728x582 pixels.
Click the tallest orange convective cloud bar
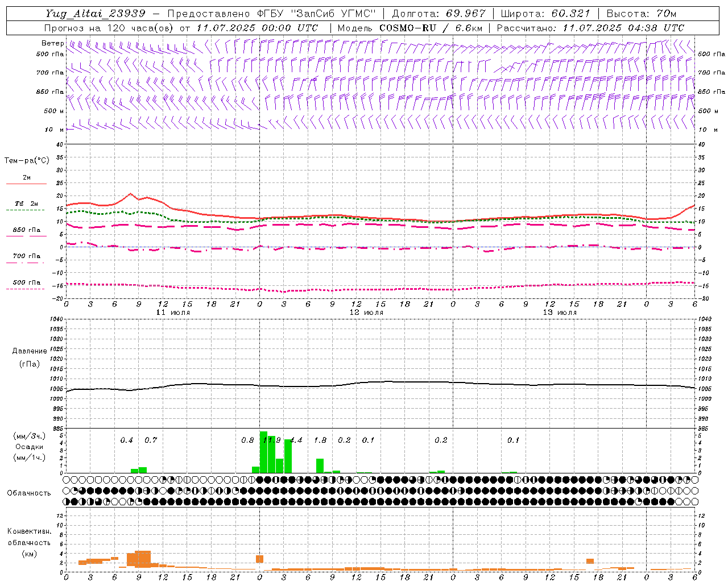tap(143, 559)
